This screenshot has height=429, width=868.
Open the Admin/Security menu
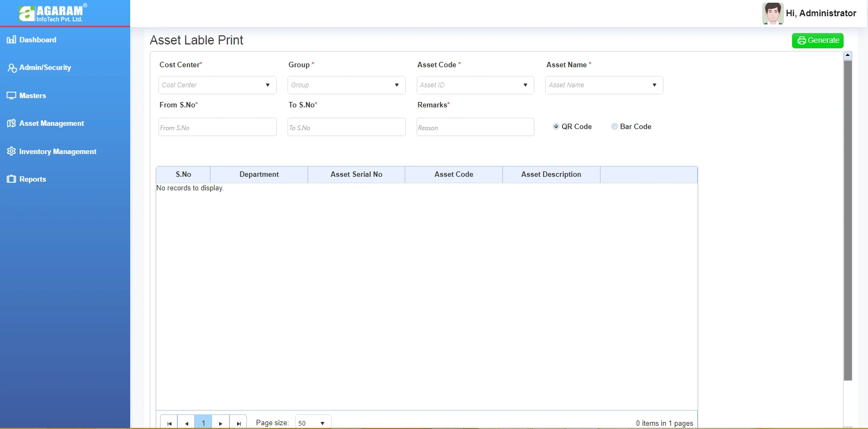click(45, 68)
